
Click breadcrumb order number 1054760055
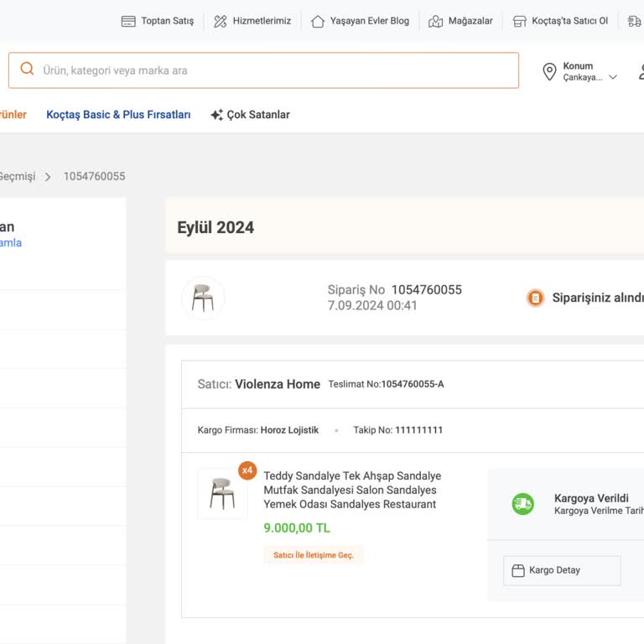pyautogui.click(x=95, y=176)
